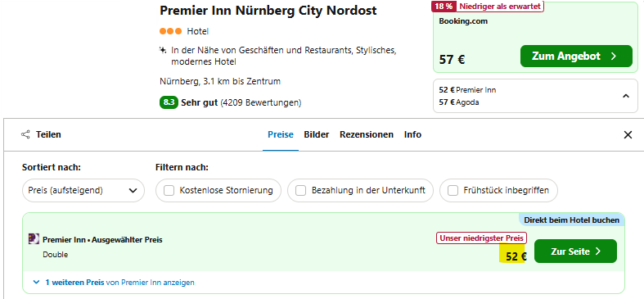
Task: Click the sparkle icon before hotel highlights
Action: (x=163, y=50)
